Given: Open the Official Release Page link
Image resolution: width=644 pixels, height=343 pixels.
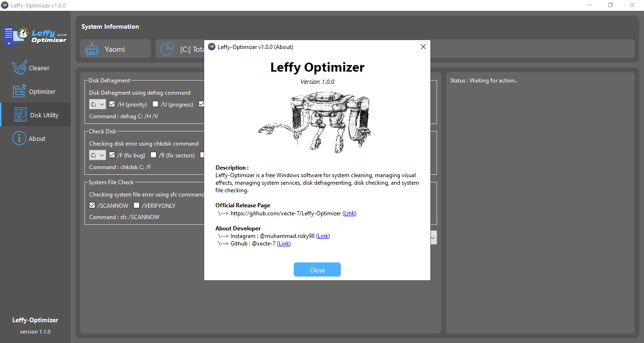Looking at the screenshot, I should click(x=349, y=213).
